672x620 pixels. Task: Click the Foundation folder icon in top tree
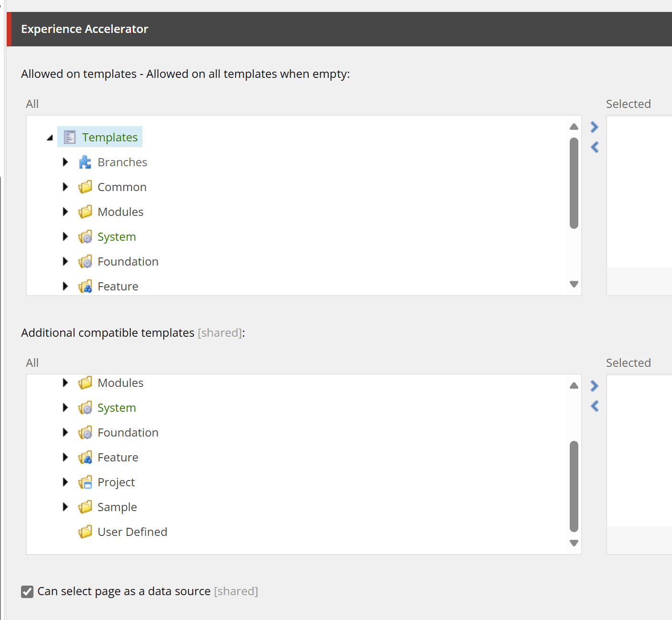(x=85, y=261)
